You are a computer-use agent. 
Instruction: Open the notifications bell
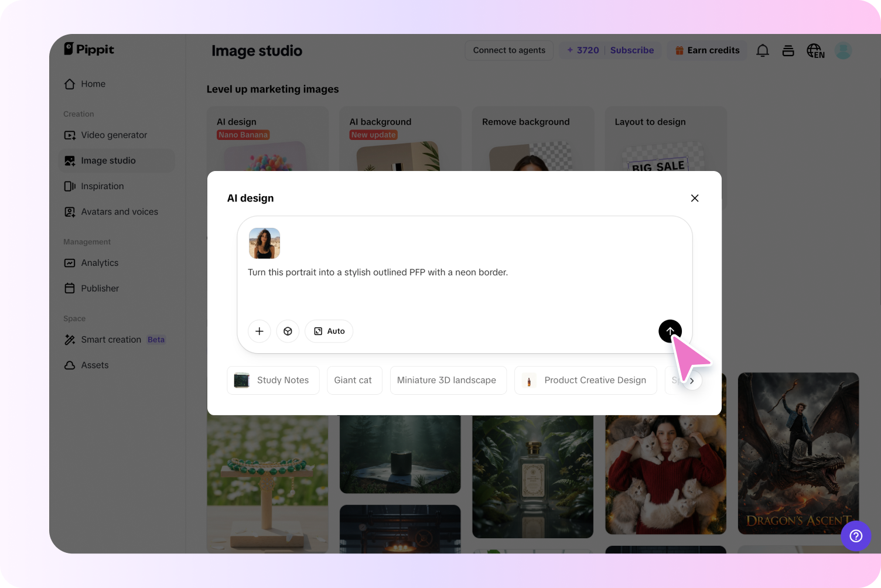[762, 50]
